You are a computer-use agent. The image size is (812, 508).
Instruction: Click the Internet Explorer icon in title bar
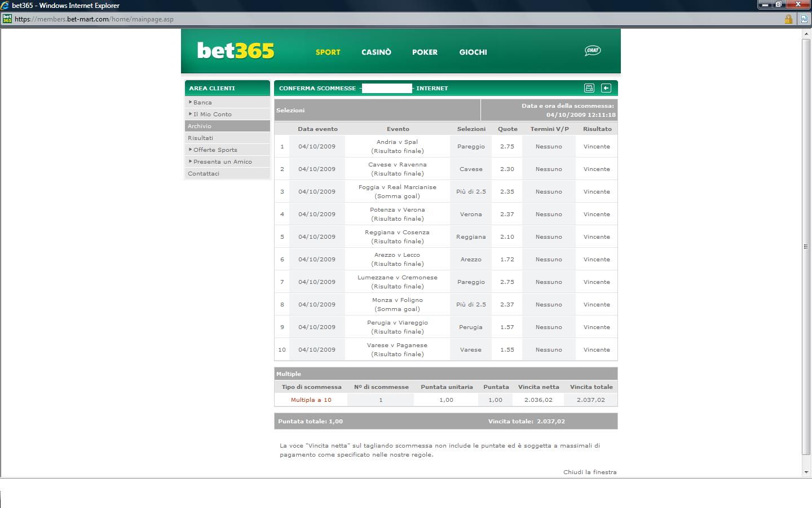[5, 5]
